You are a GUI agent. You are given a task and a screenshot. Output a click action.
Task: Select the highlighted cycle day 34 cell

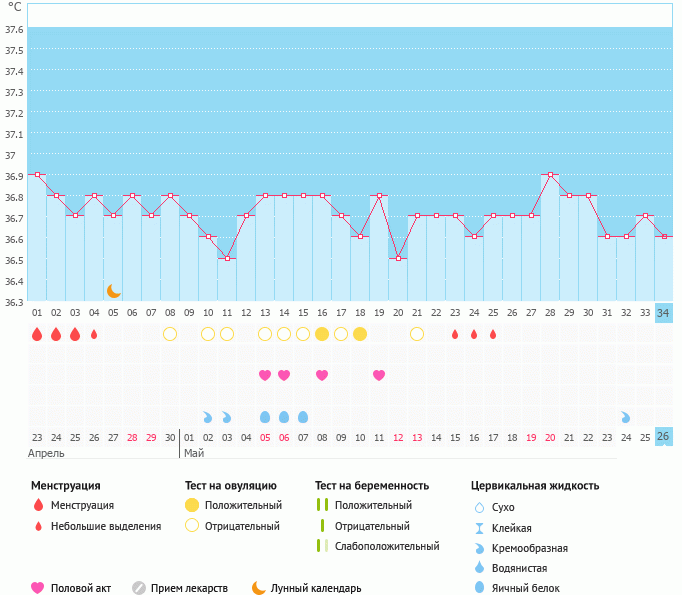click(x=664, y=313)
